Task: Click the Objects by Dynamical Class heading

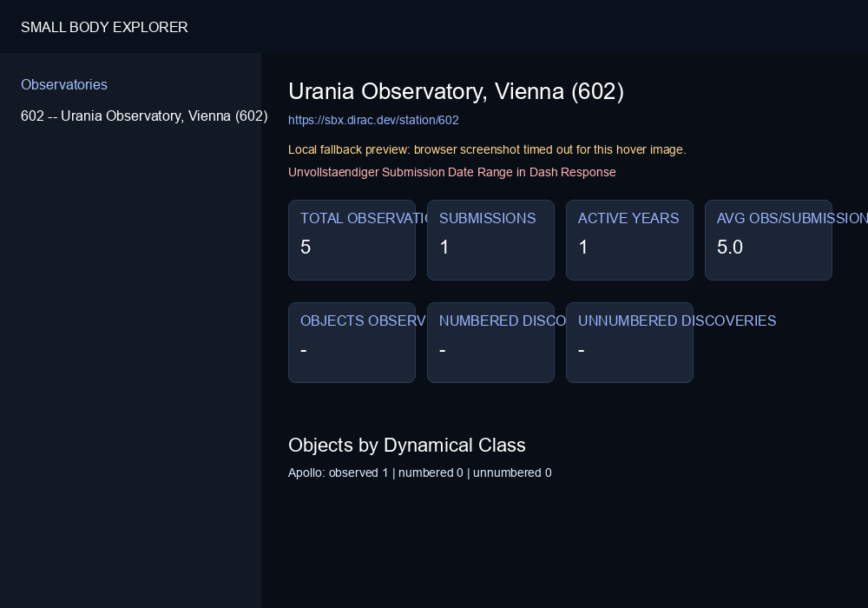Action: pos(407,446)
